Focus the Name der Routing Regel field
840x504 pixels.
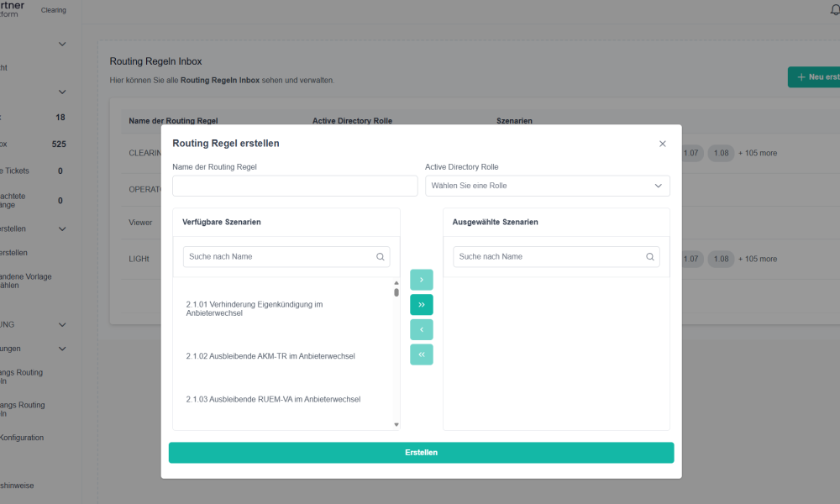coord(295,186)
